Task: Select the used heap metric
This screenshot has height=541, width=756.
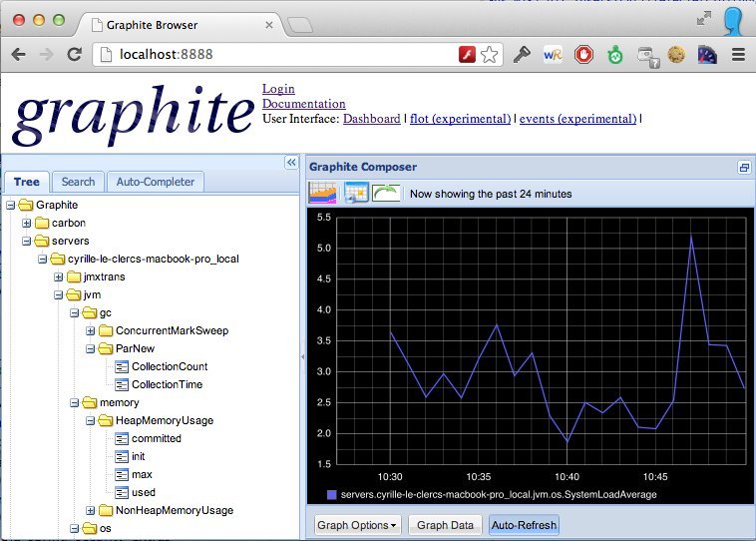Action: coord(144,492)
